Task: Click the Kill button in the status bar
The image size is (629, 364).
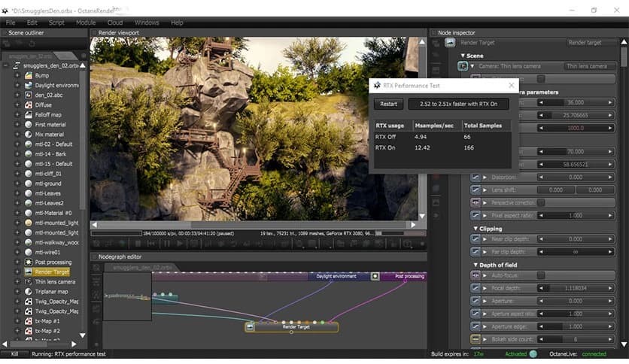Action: 14,354
